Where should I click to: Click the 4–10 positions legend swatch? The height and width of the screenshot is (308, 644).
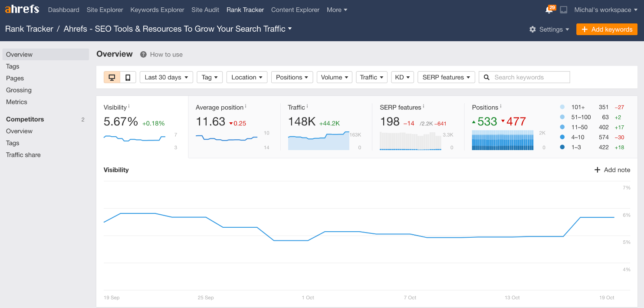[x=562, y=137]
